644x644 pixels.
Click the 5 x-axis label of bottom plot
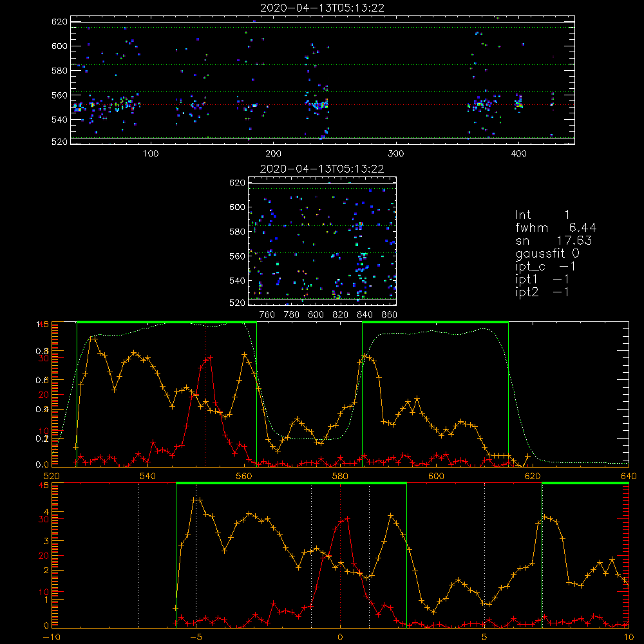click(485, 637)
